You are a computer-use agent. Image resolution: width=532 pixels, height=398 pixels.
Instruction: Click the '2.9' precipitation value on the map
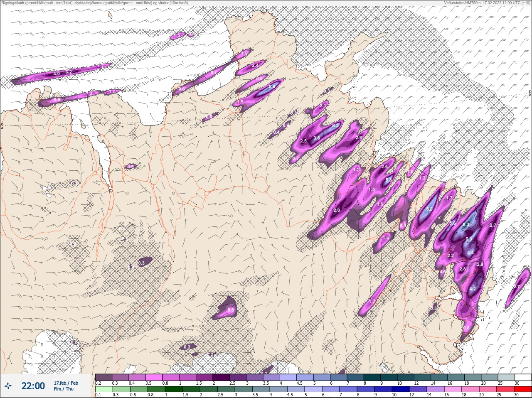tap(480, 265)
